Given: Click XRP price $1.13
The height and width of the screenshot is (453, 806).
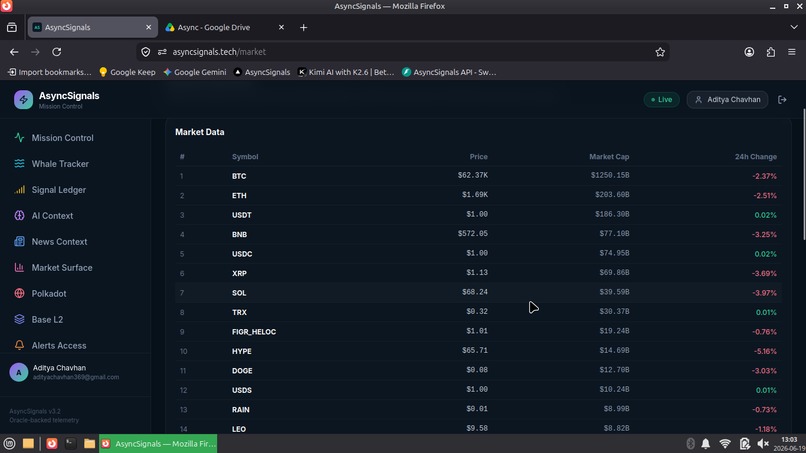Looking at the screenshot, I should click(477, 273).
